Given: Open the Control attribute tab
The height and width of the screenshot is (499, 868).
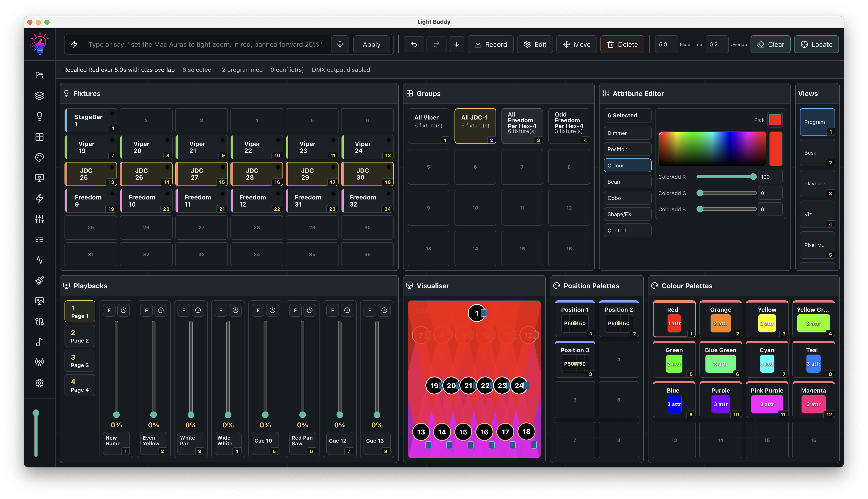Looking at the screenshot, I should 627,230.
